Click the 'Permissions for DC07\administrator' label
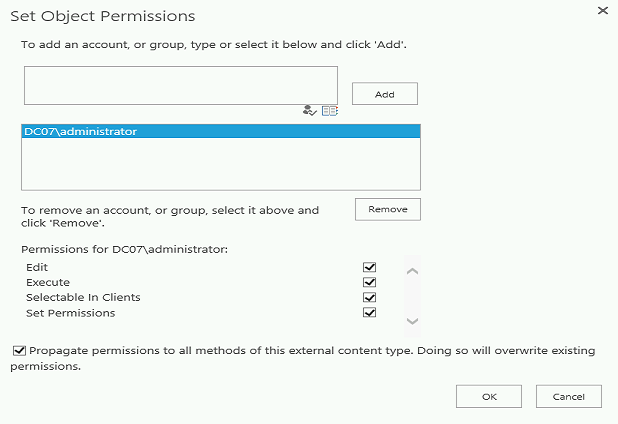The image size is (618, 424). click(125, 248)
